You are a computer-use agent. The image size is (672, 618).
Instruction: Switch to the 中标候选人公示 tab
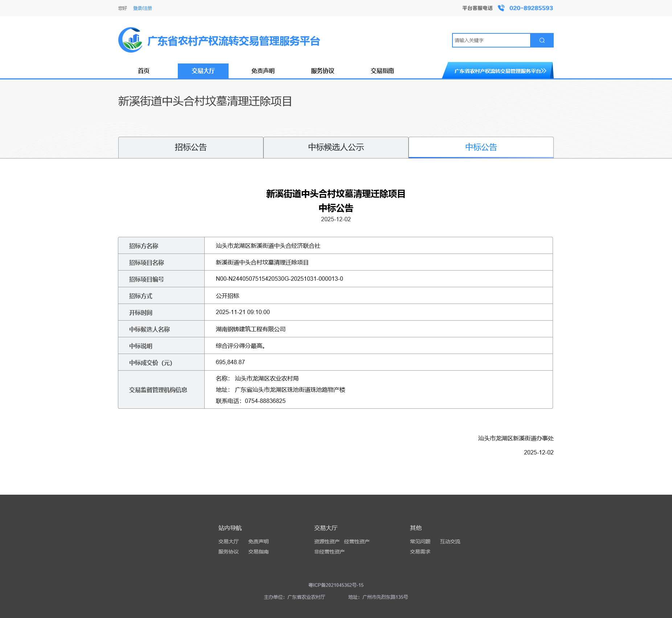[336, 147]
